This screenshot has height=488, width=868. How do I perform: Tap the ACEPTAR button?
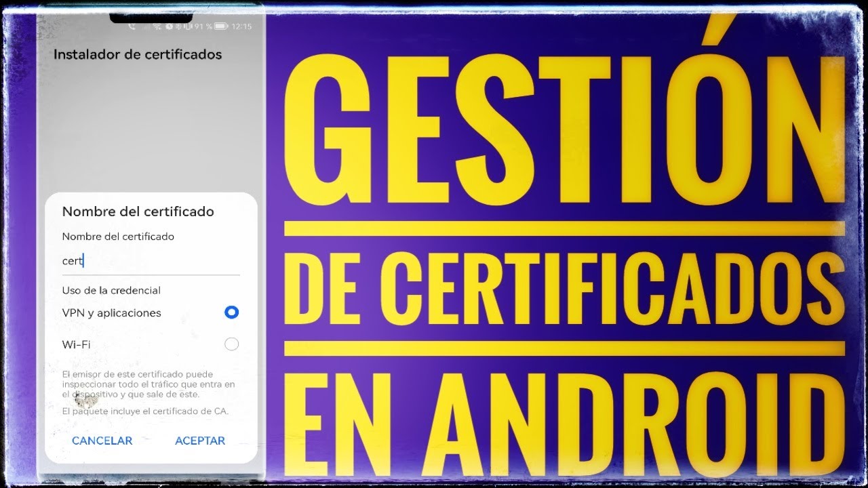pyautogui.click(x=200, y=441)
